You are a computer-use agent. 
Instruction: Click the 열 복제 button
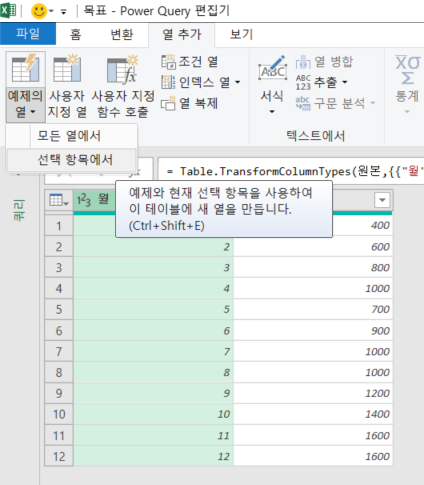pyautogui.click(x=189, y=103)
